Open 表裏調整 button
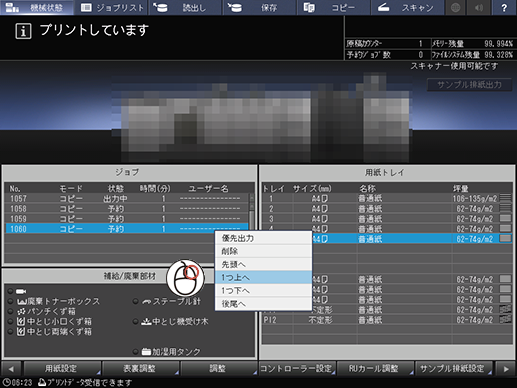Image resolution: width=517 pixels, height=388 pixels. (x=140, y=368)
